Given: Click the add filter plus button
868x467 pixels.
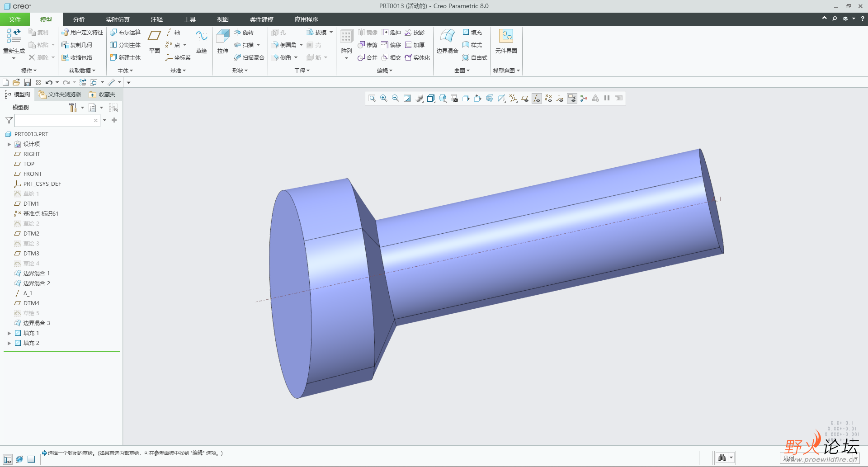Looking at the screenshot, I should (114, 120).
